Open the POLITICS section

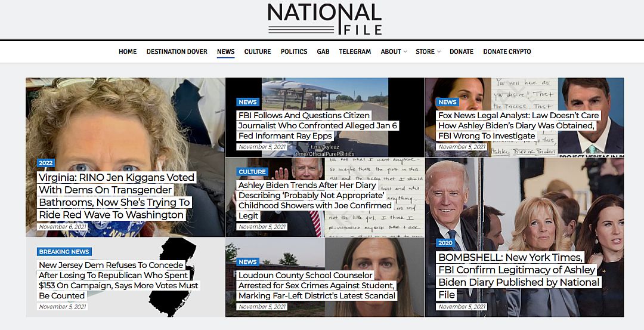click(x=294, y=51)
